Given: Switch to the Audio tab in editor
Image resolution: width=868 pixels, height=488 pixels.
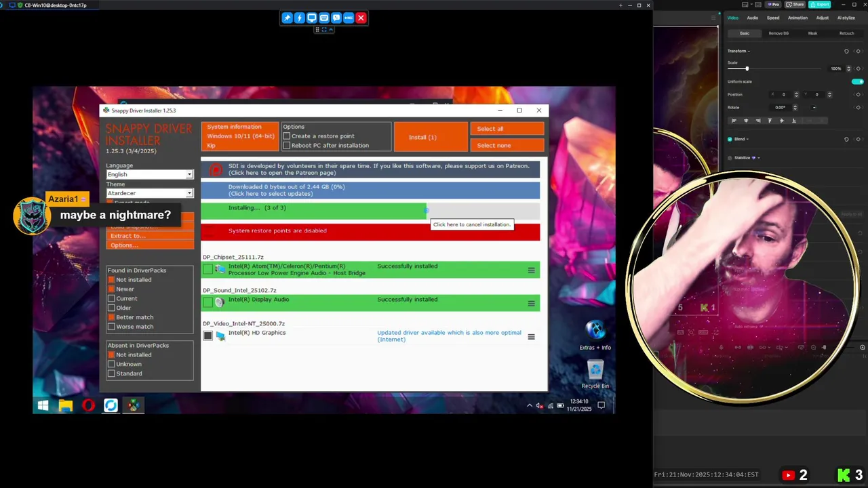Looking at the screenshot, I should coord(753,18).
